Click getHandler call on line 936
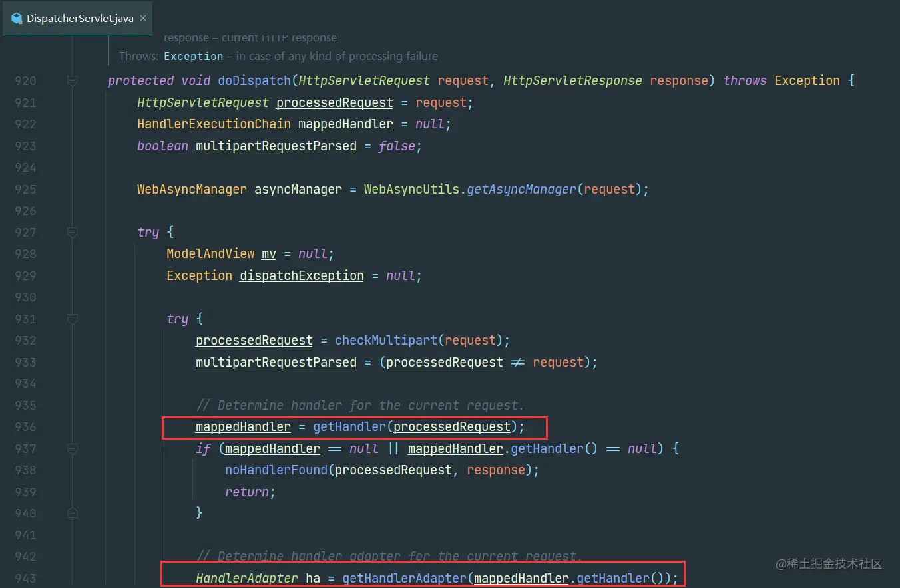 coord(349,427)
